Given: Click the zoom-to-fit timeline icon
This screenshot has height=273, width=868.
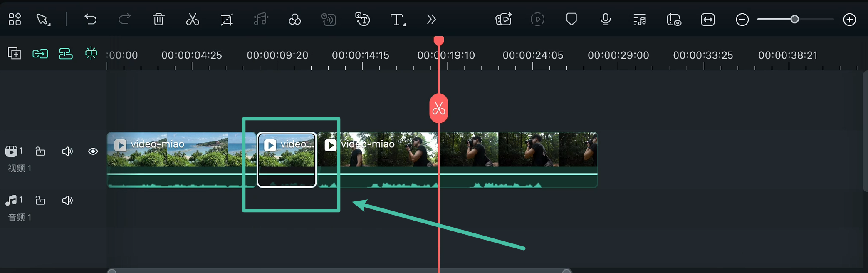Looking at the screenshot, I should [707, 20].
